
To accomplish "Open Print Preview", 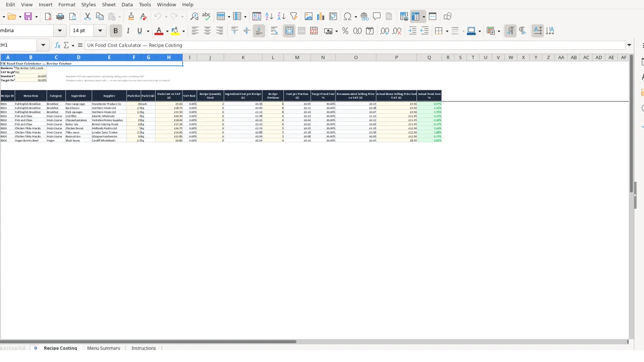I will tap(73, 17).
